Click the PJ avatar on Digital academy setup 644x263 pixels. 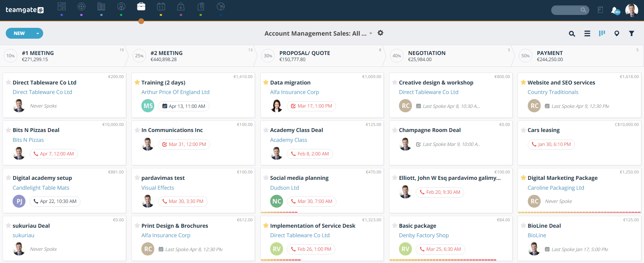point(19,201)
